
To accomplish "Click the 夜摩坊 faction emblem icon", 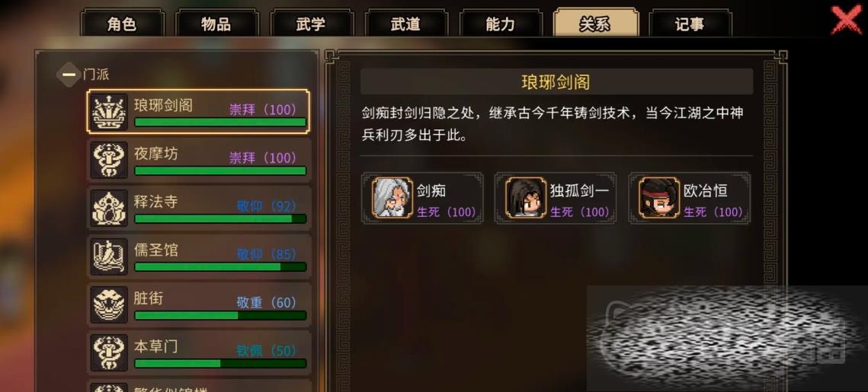I will pyautogui.click(x=109, y=160).
